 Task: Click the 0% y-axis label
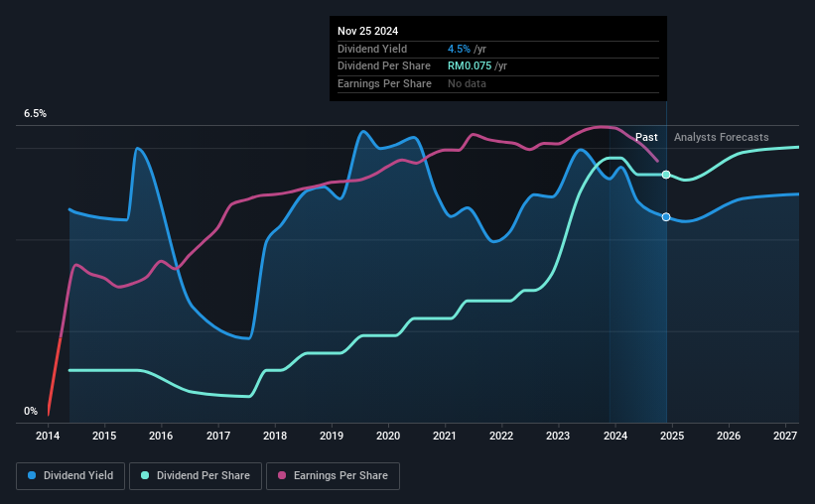coord(31,411)
